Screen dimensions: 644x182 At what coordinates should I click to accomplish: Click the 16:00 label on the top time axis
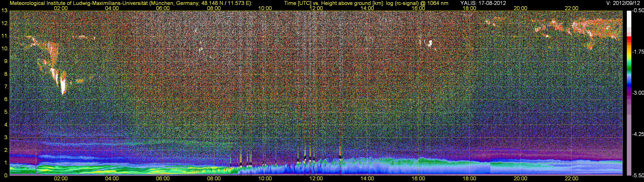pyautogui.click(x=418, y=8)
